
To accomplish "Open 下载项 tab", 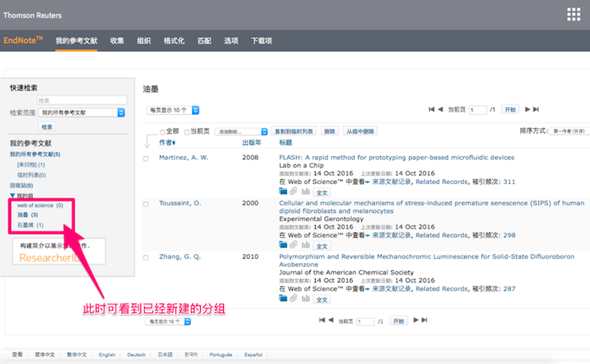I will [262, 41].
